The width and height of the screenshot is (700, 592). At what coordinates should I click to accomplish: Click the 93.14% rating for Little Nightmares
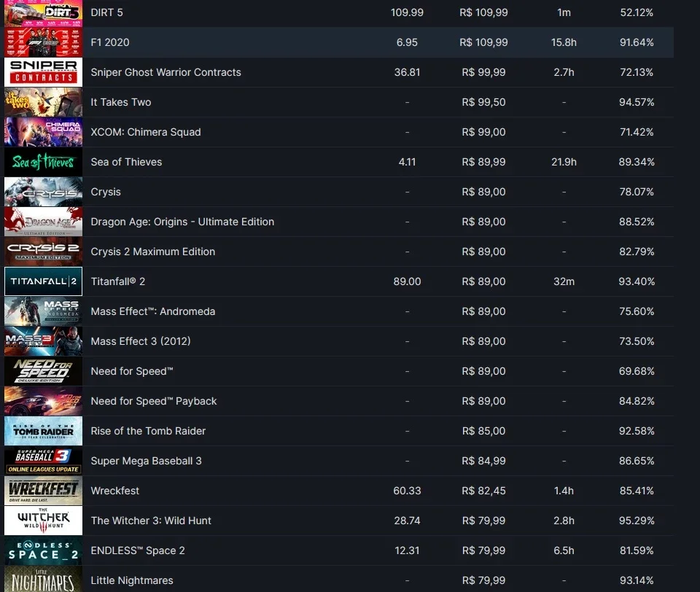(637, 581)
